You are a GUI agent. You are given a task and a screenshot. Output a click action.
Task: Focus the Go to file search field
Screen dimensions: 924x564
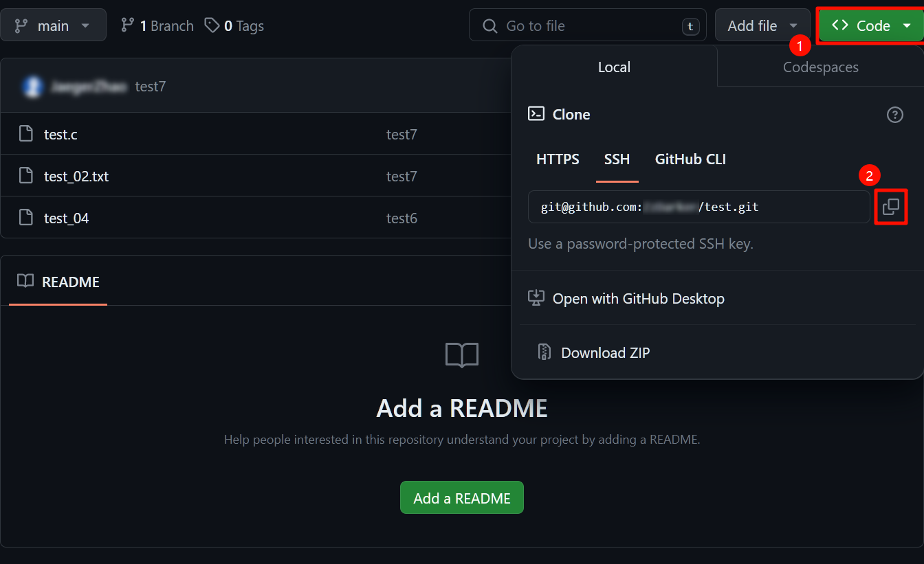tap(588, 25)
